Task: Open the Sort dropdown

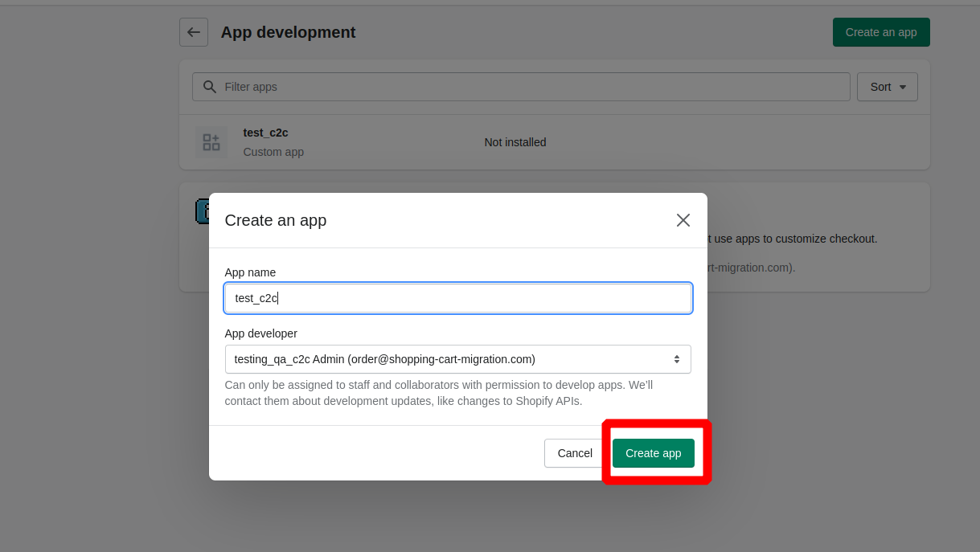Action: pos(888,87)
